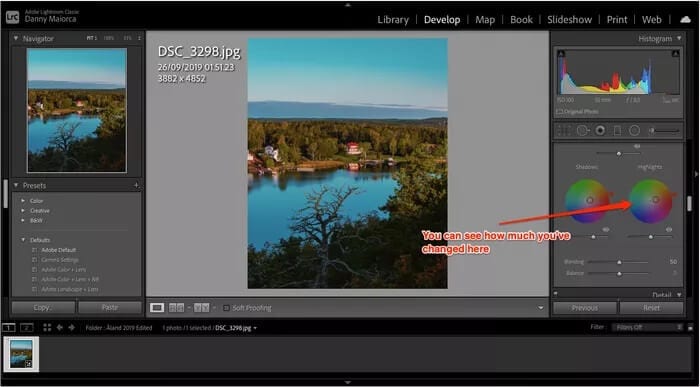This screenshot has height=387, width=700.
Task: Switch to the Develop module
Action: pos(442,20)
